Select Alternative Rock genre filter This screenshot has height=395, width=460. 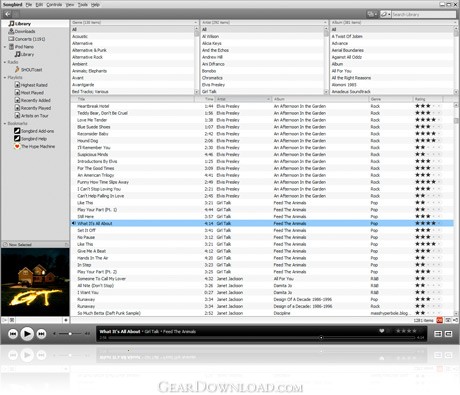(x=87, y=57)
